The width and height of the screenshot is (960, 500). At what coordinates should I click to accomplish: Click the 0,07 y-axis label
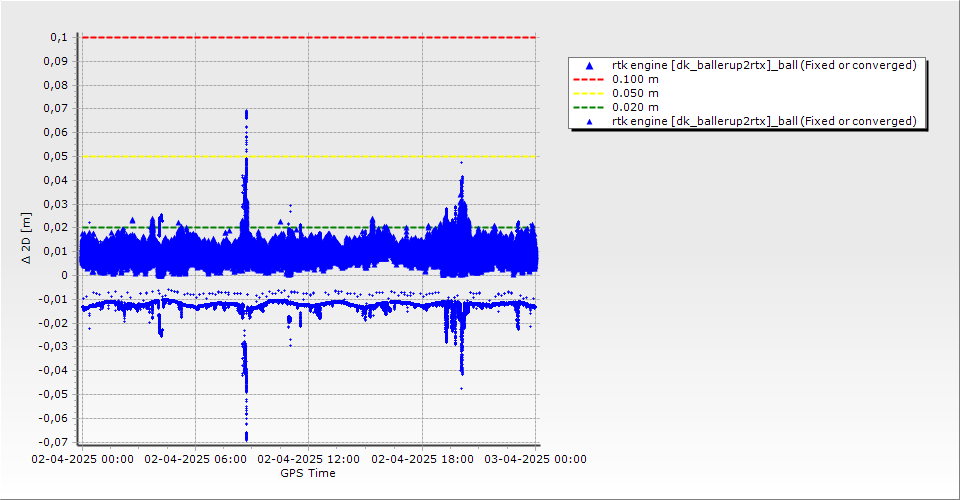click(x=56, y=108)
